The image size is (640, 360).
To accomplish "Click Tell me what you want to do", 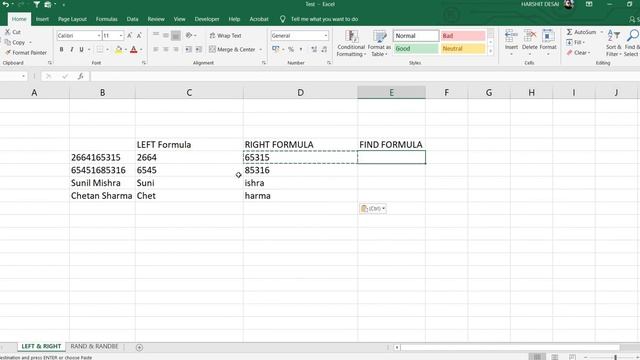I will [324, 19].
